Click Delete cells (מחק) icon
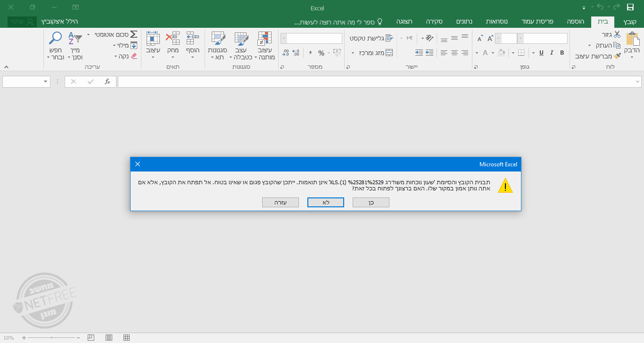This screenshot has width=644, height=343. coord(173,38)
